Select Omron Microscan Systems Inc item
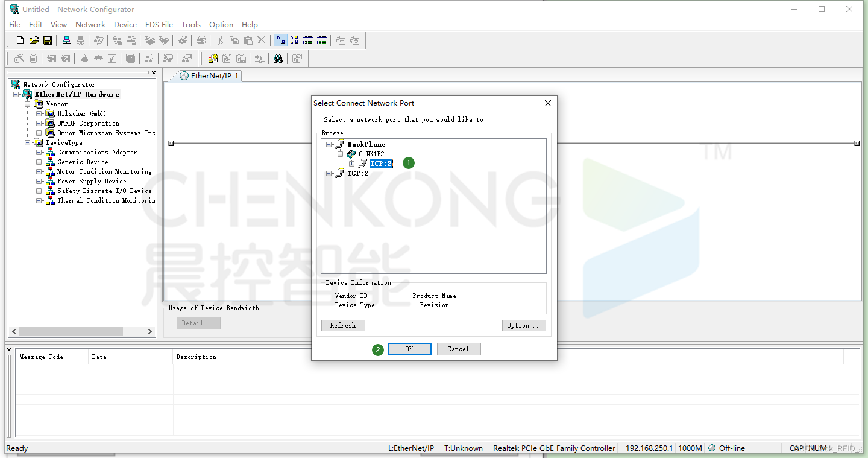The height and width of the screenshot is (458, 868). click(x=106, y=133)
